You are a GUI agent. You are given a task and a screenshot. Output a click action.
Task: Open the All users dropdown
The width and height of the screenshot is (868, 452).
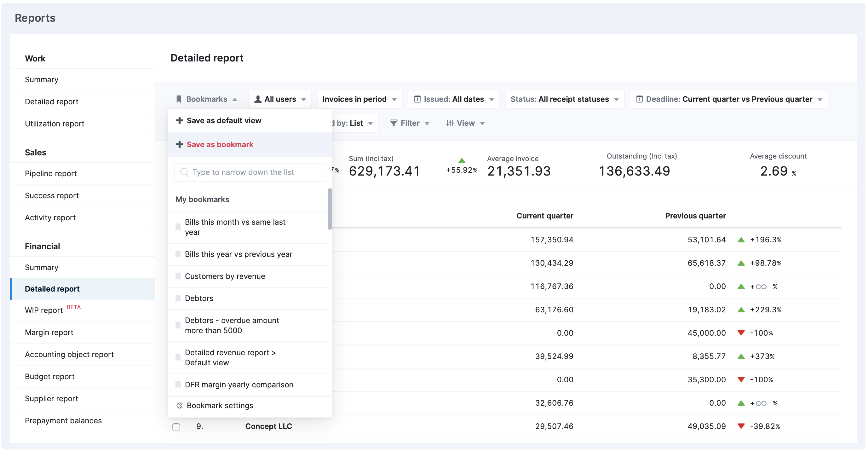coord(280,99)
